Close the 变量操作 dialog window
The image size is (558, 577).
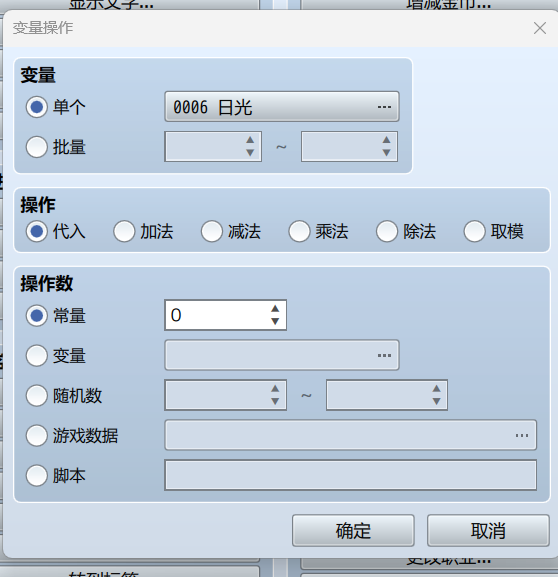point(540,28)
